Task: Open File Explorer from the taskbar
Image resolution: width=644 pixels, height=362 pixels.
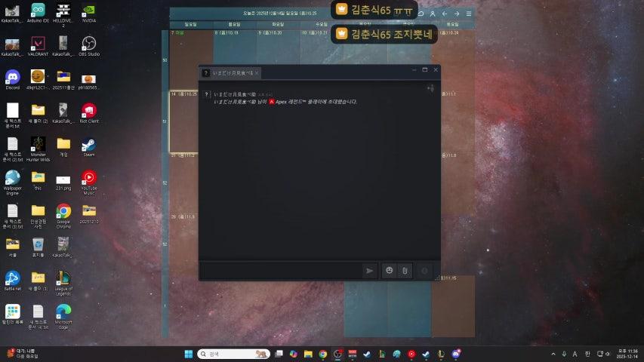Action: 308,354
